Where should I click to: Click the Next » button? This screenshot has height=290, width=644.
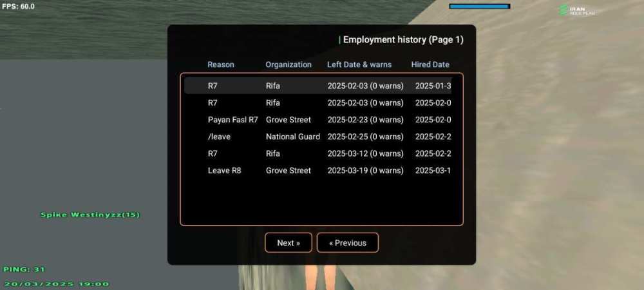[x=289, y=243]
